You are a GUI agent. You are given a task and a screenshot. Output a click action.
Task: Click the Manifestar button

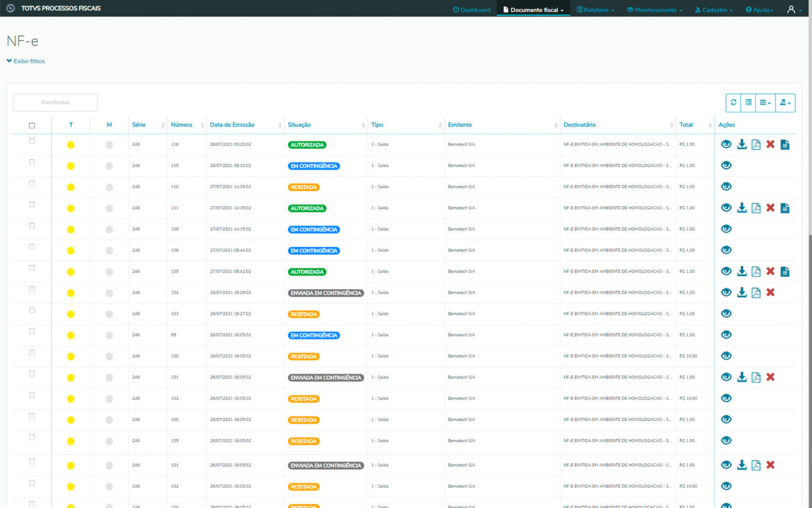[x=56, y=103]
